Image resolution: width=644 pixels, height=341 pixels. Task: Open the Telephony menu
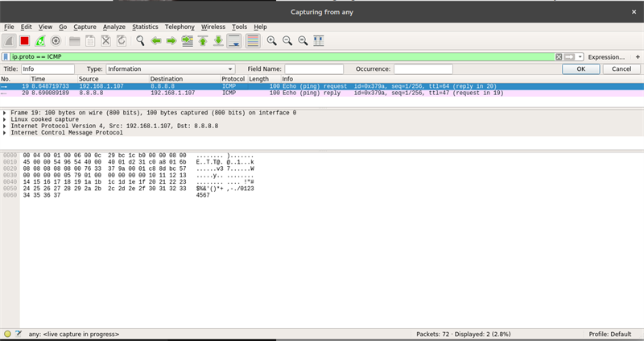click(x=180, y=27)
